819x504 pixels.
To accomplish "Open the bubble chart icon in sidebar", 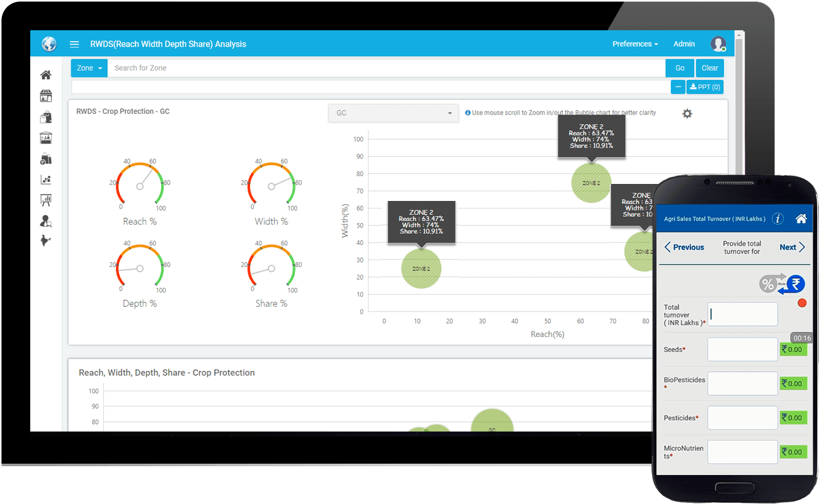I will click(46, 180).
